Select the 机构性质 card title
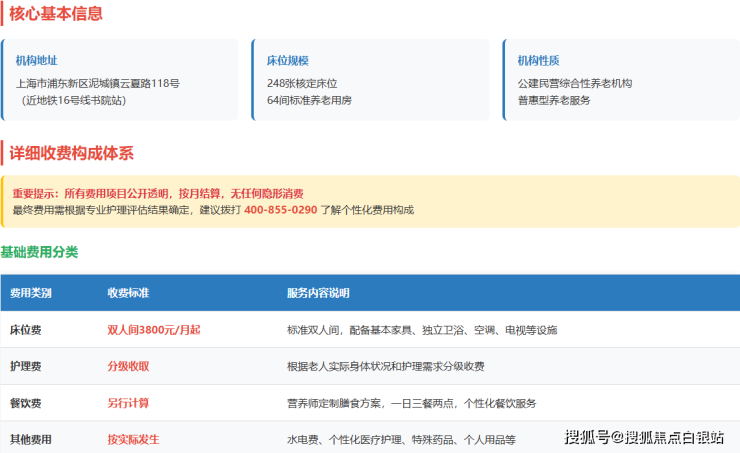This screenshot has width=740, height=453. click(538, 61)
